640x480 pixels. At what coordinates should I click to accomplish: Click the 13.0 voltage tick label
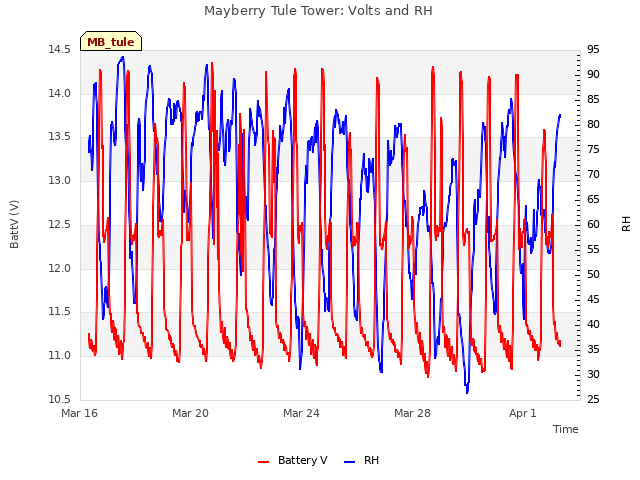pos(60,180)
